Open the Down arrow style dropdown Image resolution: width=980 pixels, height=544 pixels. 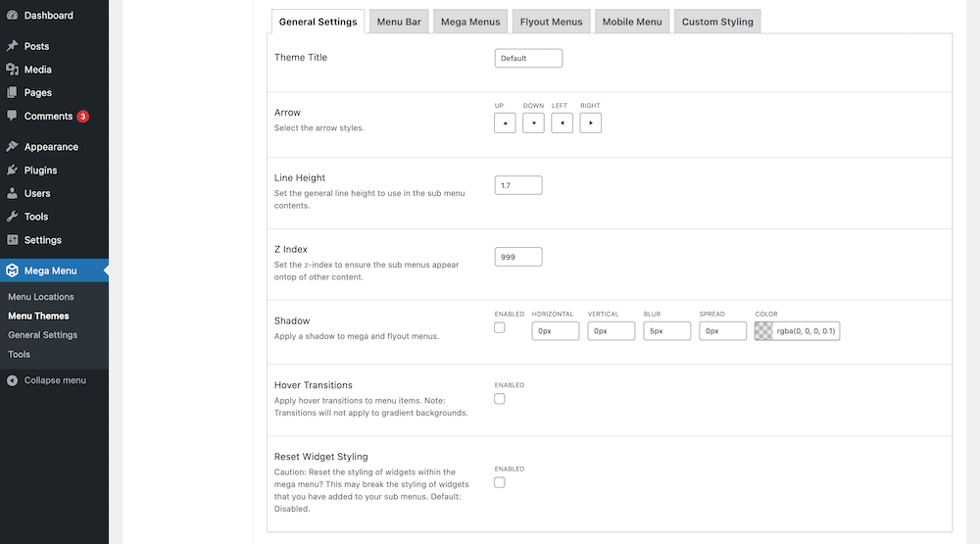pyautogui.click(x=533, y=123)
